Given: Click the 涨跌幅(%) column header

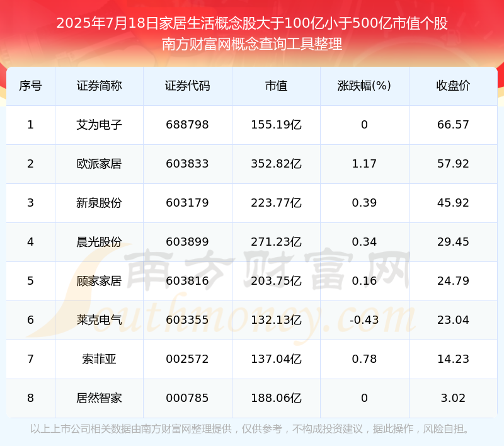Looking at the screenshot, I should pos(364,86).
